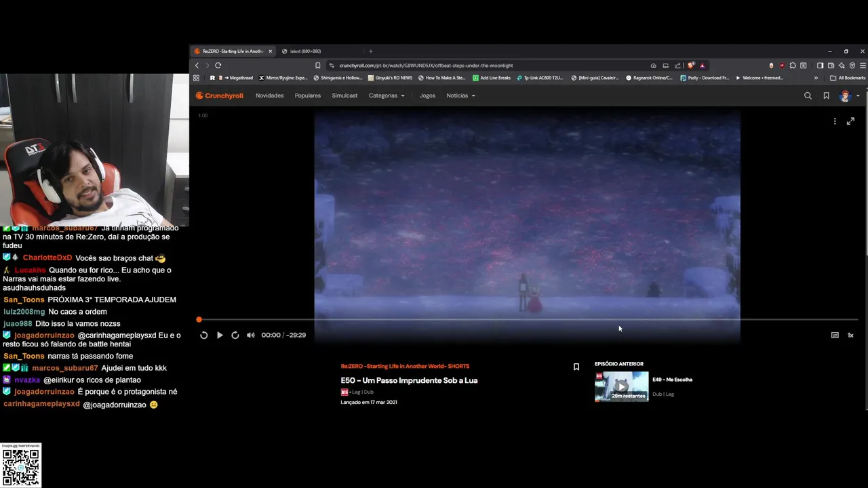Toggle the browser sidebar panel
This screenshot has width=868, height=488.
(820, 65)
